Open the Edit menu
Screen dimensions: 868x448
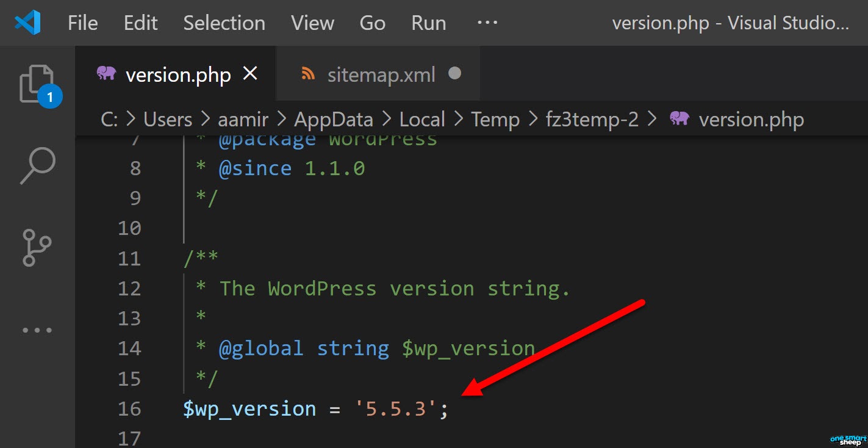tap(140, 23)
